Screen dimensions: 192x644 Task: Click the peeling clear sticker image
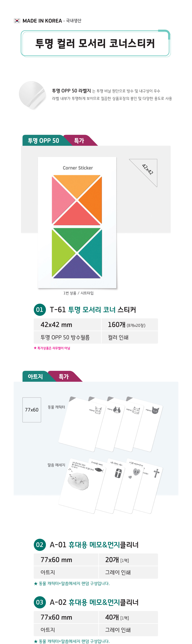click(32, 95)
